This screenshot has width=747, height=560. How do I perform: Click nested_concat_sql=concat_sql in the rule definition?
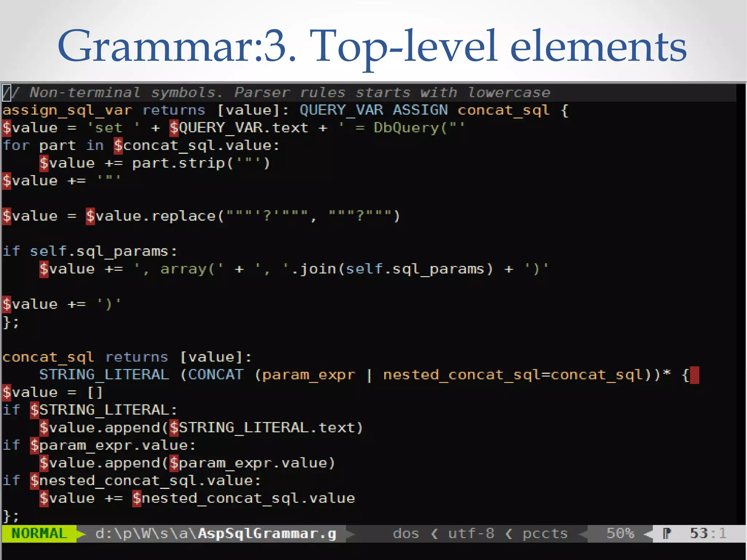coord(513,375)
